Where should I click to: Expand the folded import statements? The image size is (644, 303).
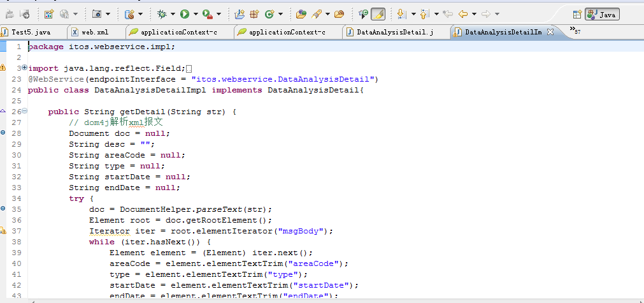24,68
